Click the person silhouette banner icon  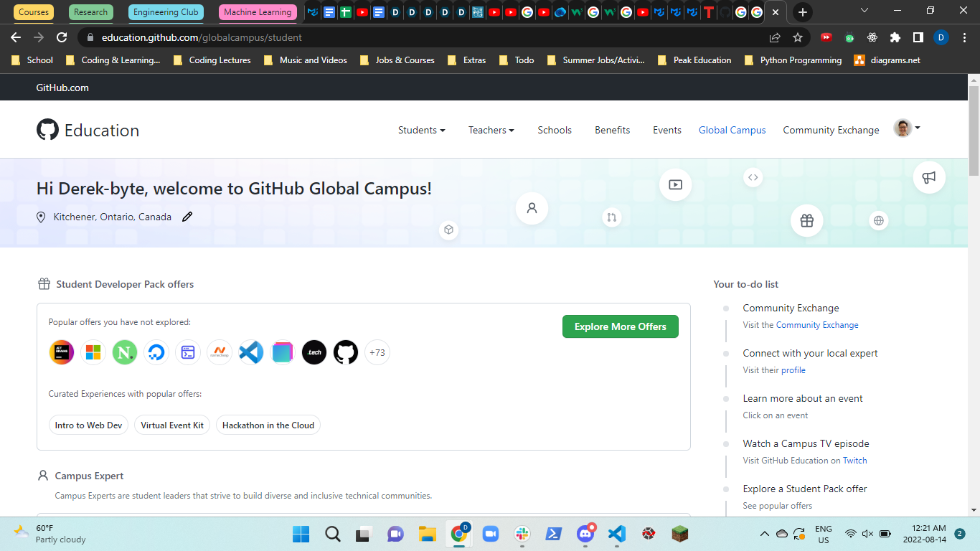[x=532, y=208]
